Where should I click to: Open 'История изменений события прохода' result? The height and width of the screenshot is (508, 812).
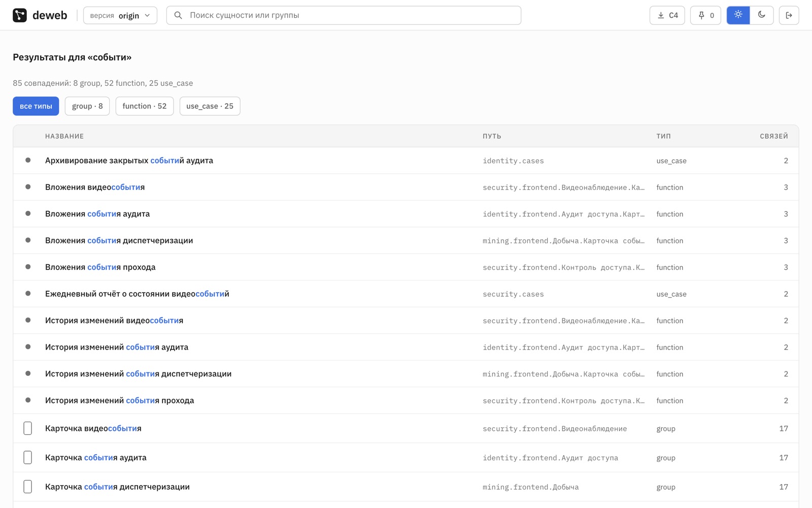406,401
